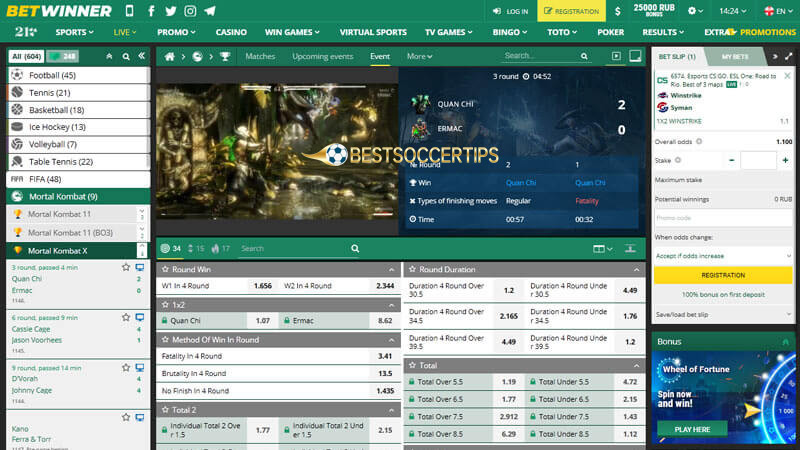The height and width of the screenshot is (450, 800).
Task: Open the PROMOTIONS link
Action: (x=767, y=32)
